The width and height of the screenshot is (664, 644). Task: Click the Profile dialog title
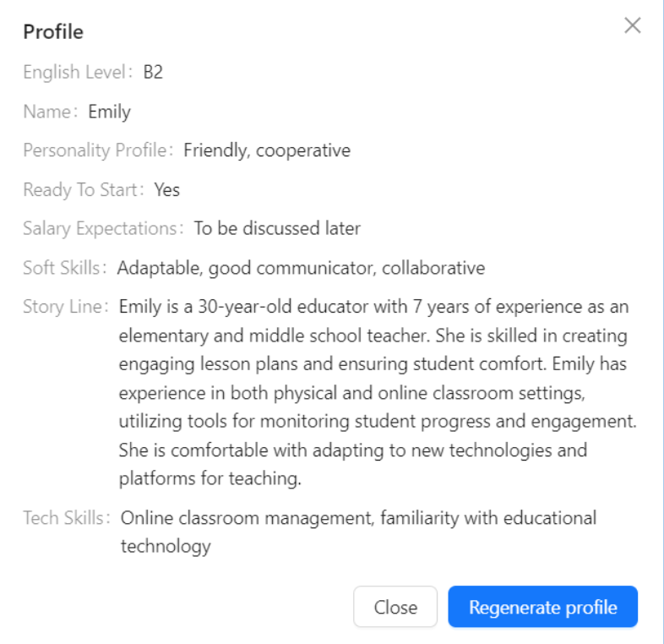(53, 32)
